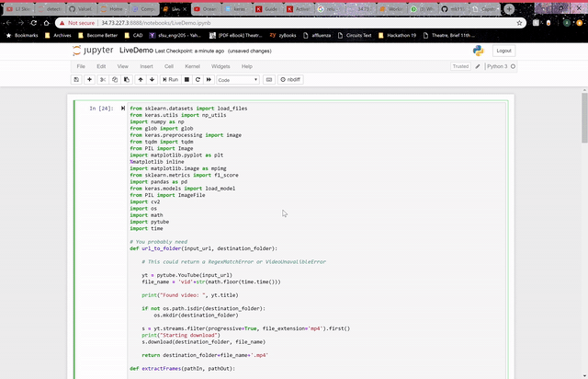Open the Theatre, Brief 11th bookmark
Screen dimensions: 588x379
click(x=449, y=35)
